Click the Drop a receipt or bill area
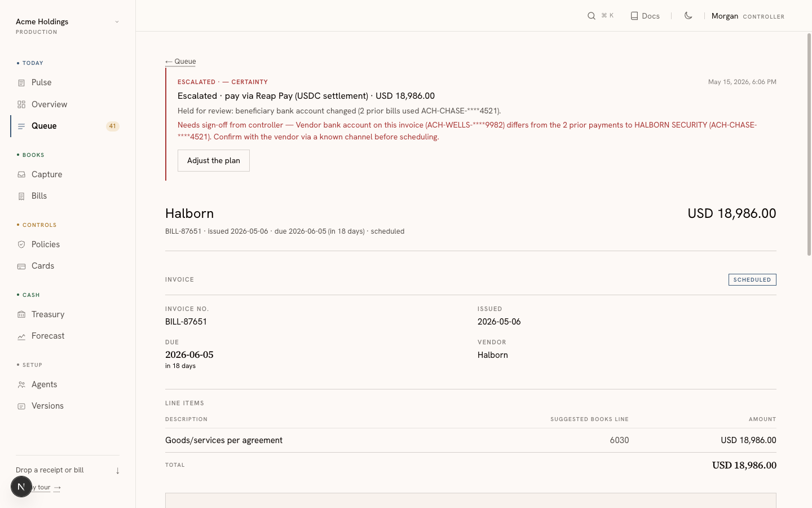Image resolution: width=812 pixels, height=508 pixels. pyautogui.click(x=68, y=471)
